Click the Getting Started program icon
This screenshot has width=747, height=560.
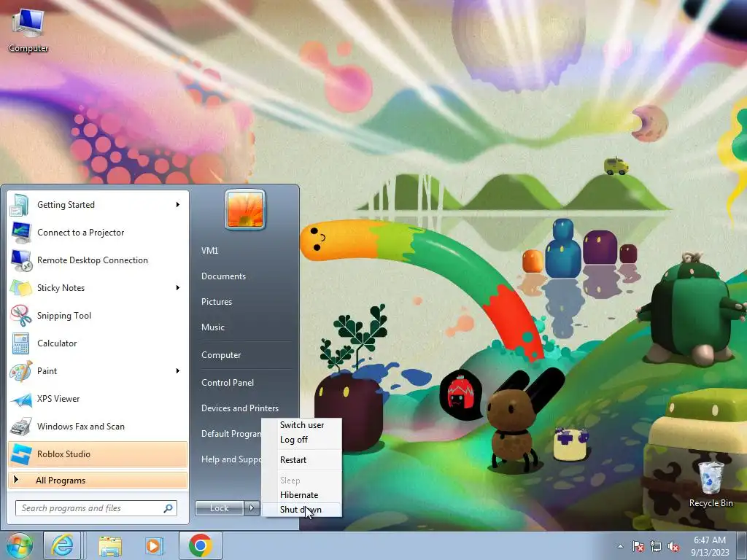tap(20, 205)
